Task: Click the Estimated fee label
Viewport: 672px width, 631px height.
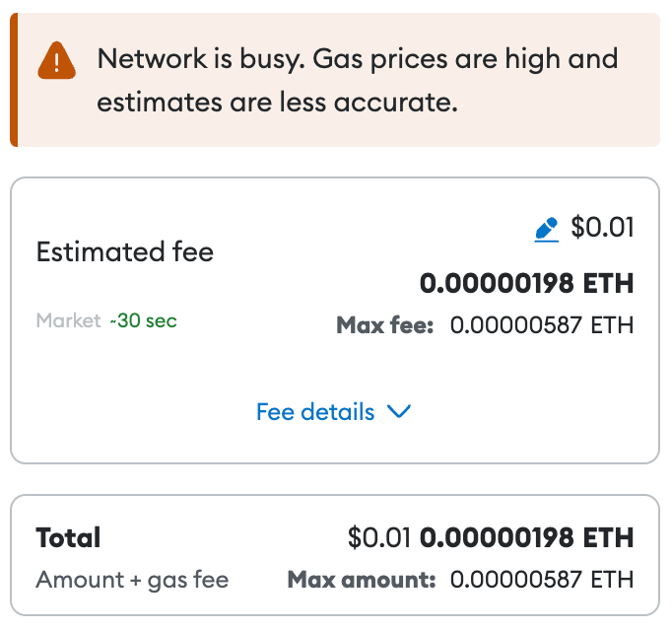Action: point(124,252)
